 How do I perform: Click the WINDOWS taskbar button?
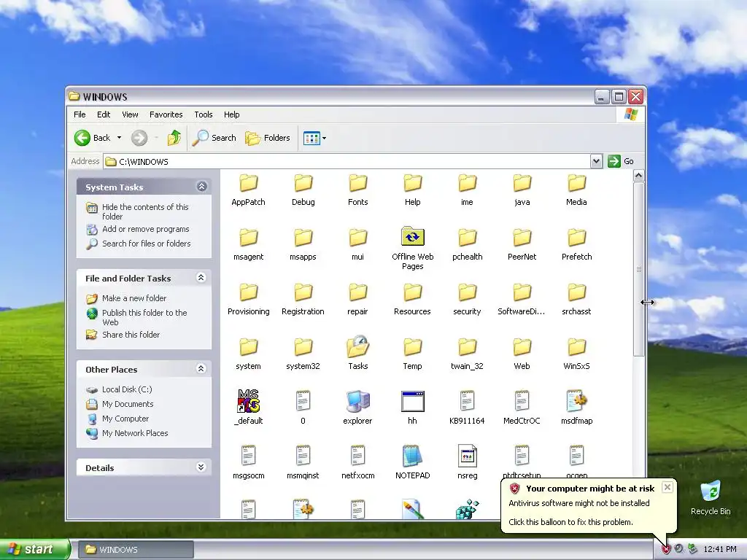[x=135, y=550]
